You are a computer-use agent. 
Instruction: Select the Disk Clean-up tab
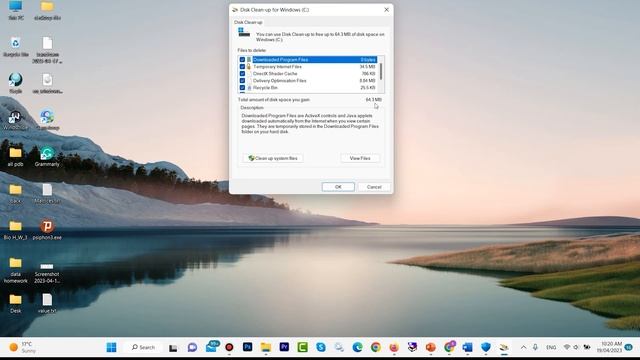click(248, 22)
